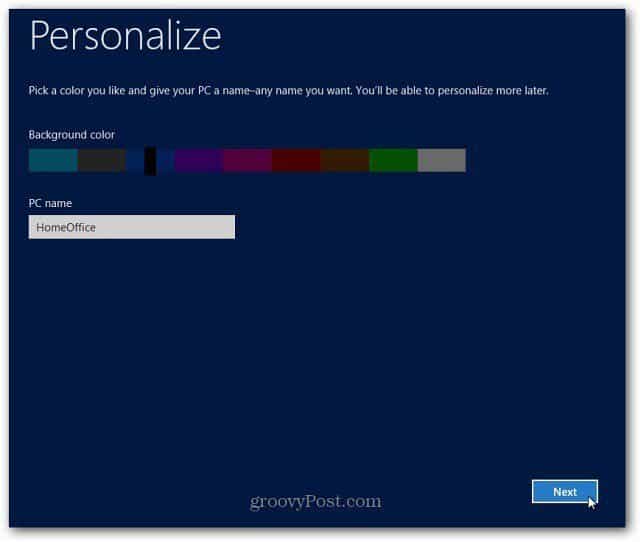
Task: Select the navy blue swatch with black slider marker
Action: pos(150,161)
